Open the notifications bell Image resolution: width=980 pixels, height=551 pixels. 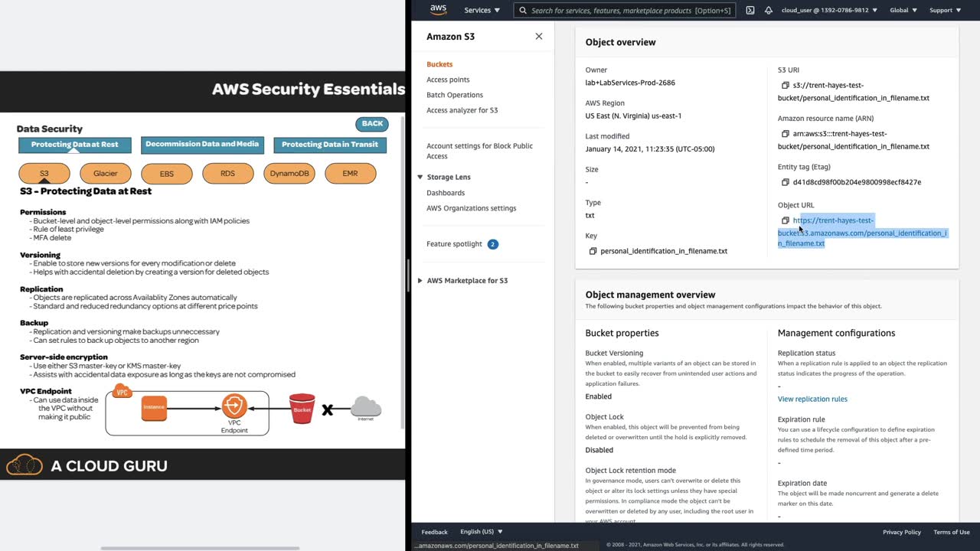tap(768, 10)
